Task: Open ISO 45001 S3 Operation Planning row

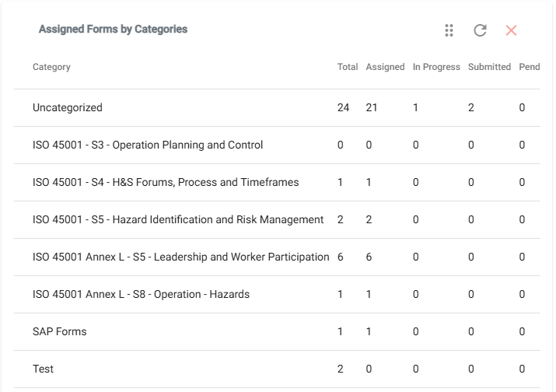Action: (x=277, y=145)
